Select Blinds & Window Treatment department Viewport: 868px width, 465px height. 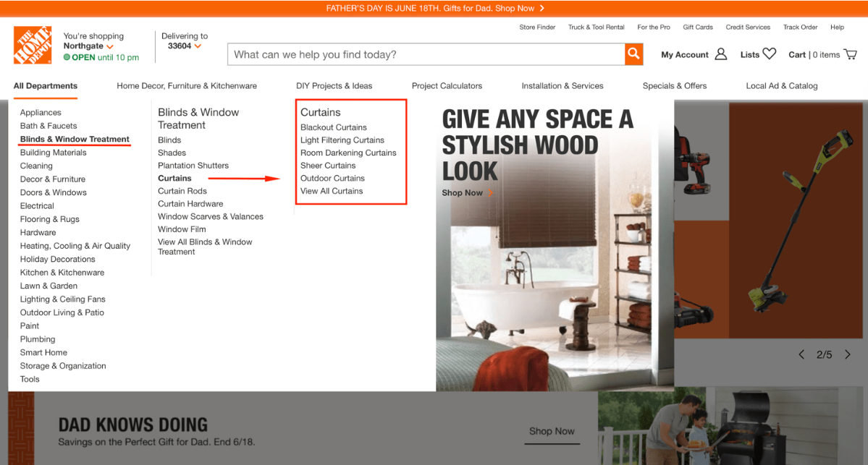tap(75, 139)
